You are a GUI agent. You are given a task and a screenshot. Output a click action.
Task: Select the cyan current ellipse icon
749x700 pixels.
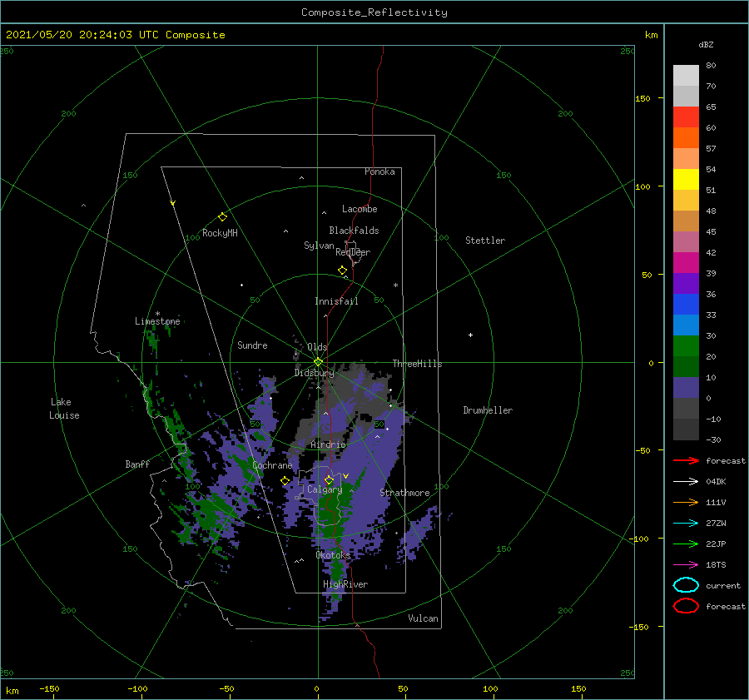[x=686, y=585]
